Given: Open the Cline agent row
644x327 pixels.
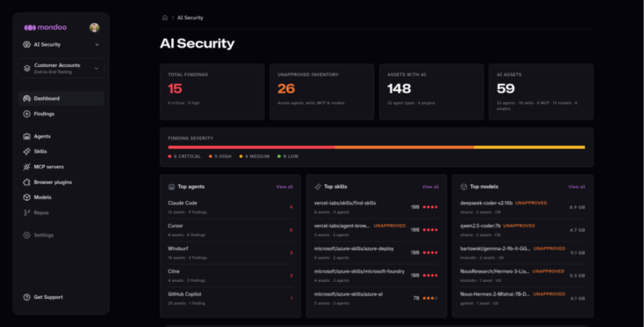Looking at the screenshot, I should pyautogui.click(x=230, y=275).
